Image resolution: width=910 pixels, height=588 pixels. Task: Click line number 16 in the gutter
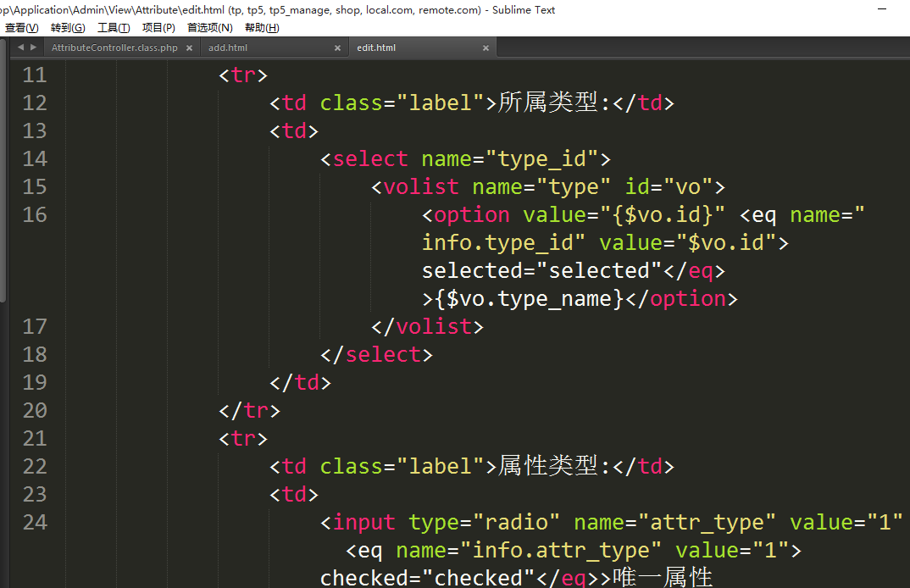pyautogui.click(x=35, y=214)
